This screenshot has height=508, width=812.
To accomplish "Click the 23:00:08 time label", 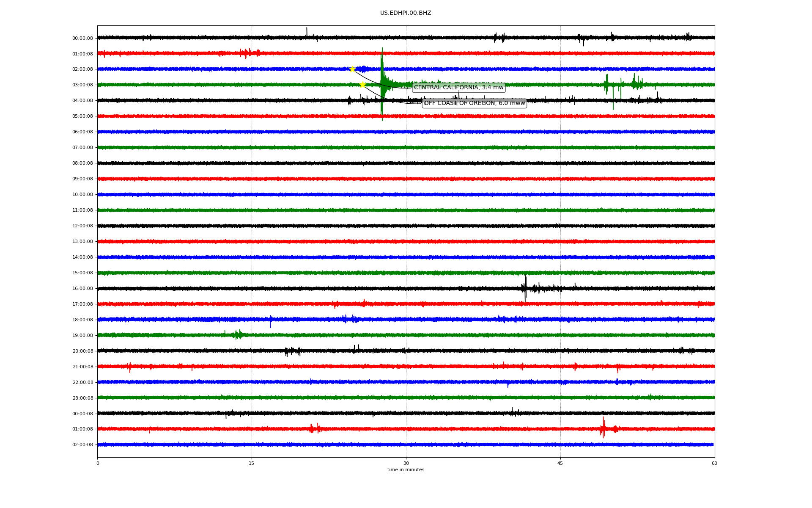I will (x=82, y=398).
